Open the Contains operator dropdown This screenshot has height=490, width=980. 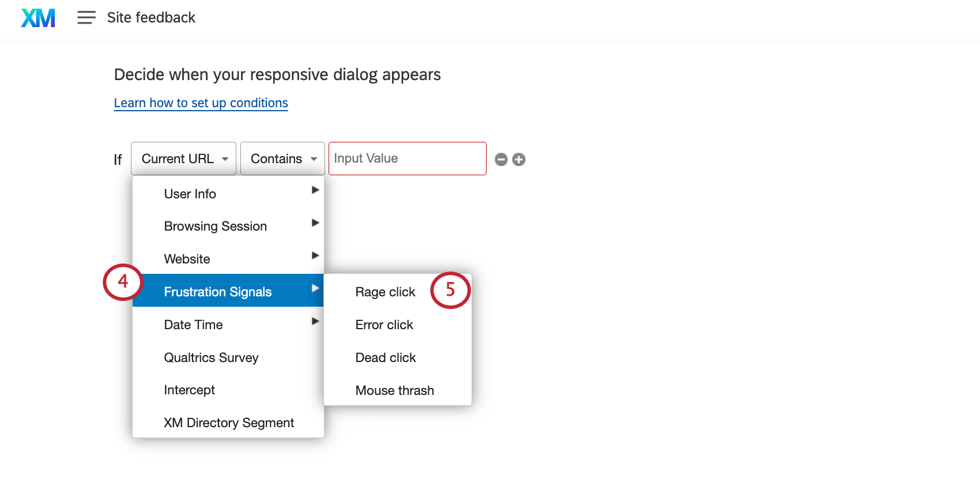coord(282,159)
